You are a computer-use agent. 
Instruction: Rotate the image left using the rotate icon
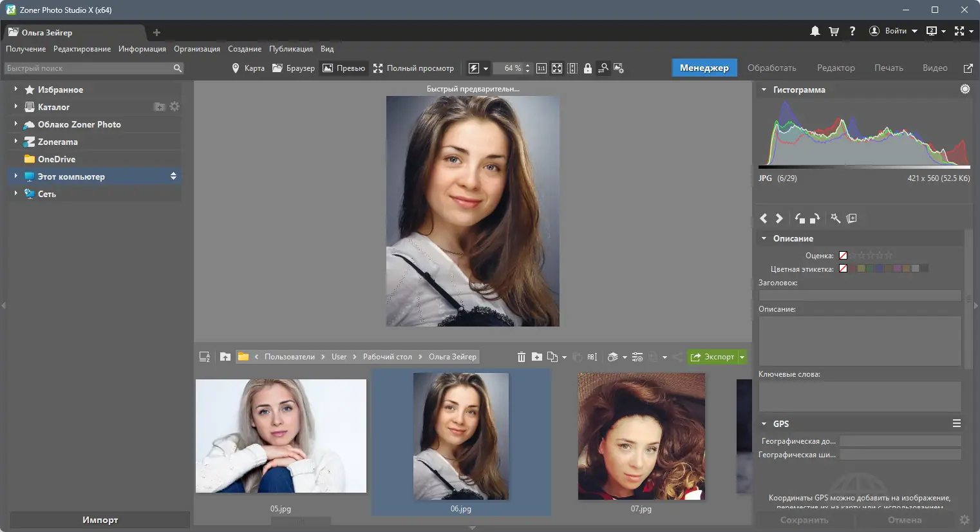(x=800, y=218)
